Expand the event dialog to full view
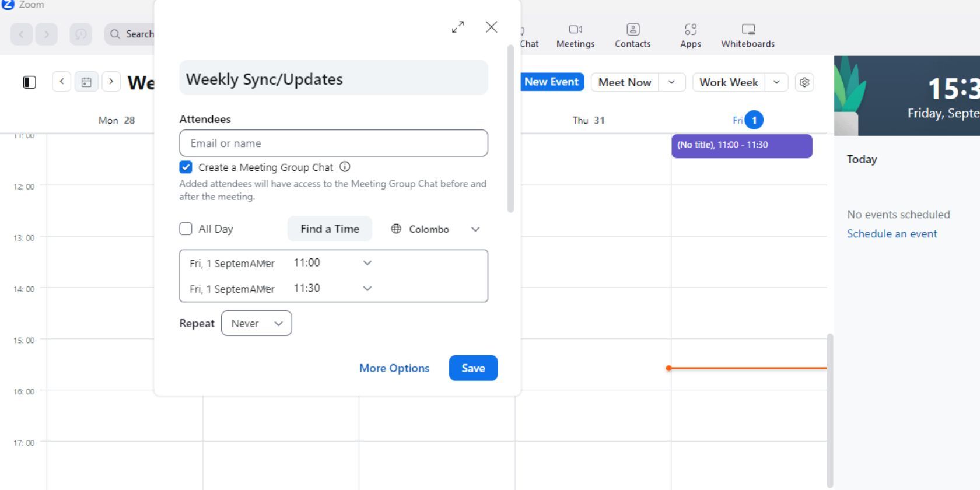The width and height of the screenshot is (980, 490). coord(458,27)
